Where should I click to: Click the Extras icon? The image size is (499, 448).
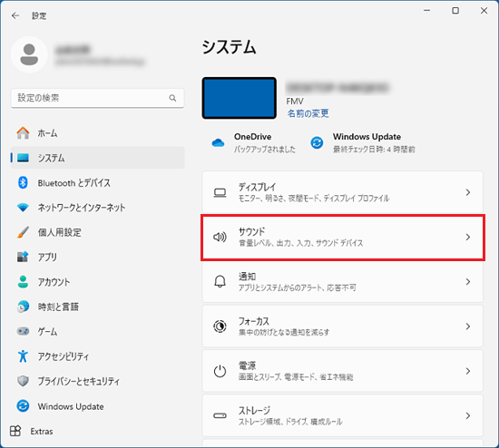click(x=15, y=431)
